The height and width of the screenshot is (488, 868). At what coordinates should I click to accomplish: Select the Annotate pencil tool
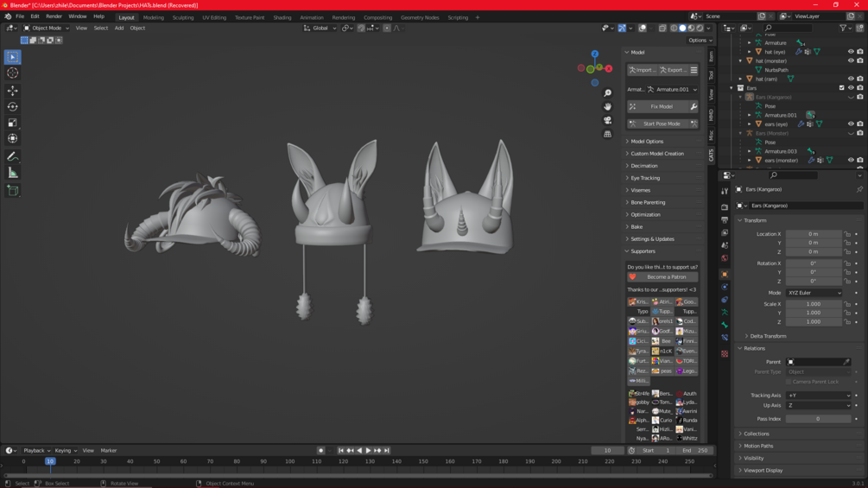(12, 156)
